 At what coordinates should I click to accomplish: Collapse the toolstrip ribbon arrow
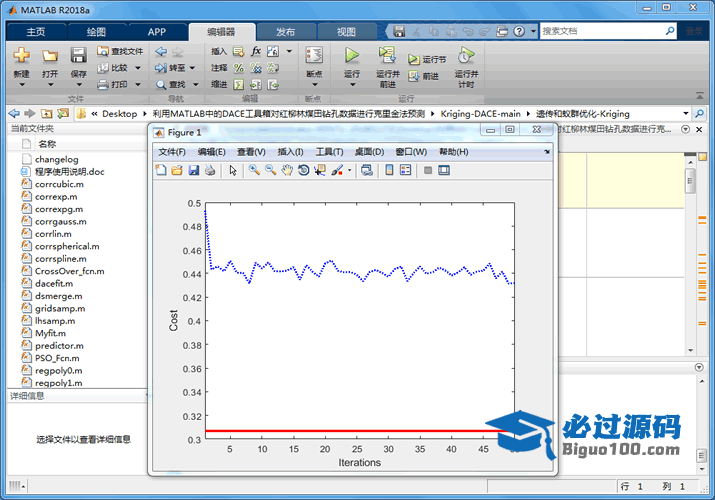tap(699, 96)
